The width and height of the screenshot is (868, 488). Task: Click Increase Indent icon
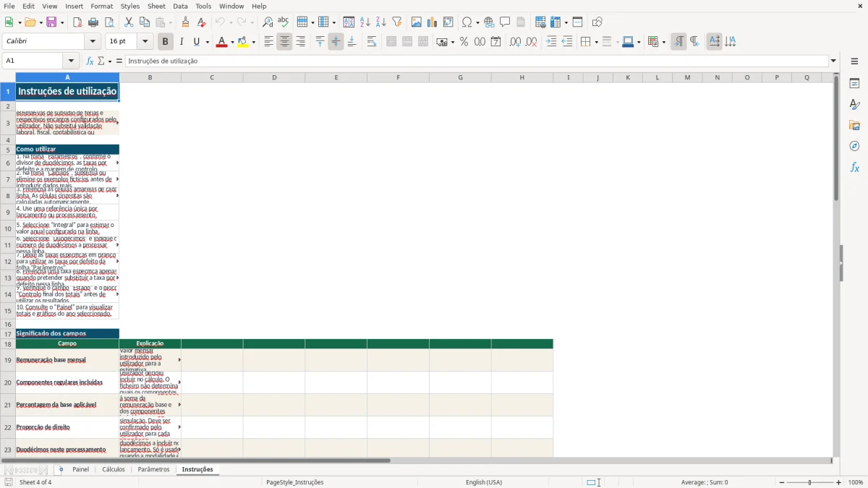click(551, 42)
